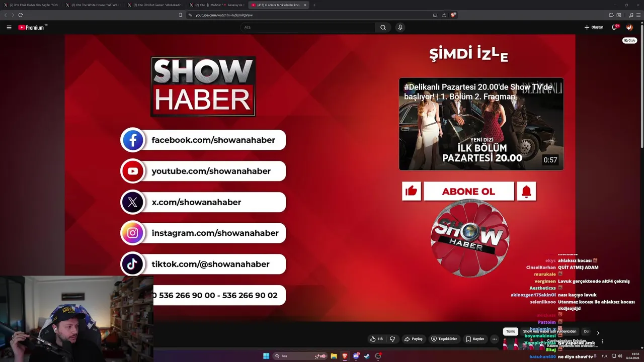The height and width of the screenshot is (362, 644).
Task: Click facebook.com/showanahaber text
Action: (x=213, y=140)
